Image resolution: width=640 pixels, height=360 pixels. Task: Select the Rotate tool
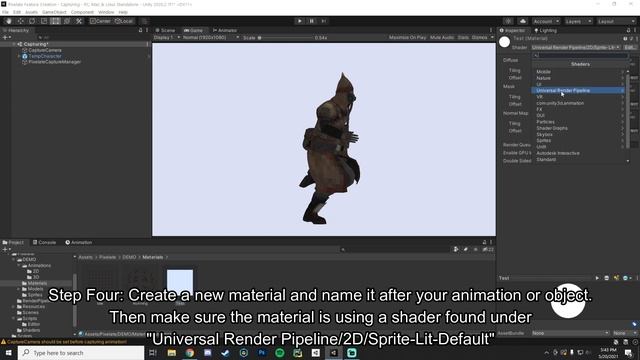click(x=32, y=21)
